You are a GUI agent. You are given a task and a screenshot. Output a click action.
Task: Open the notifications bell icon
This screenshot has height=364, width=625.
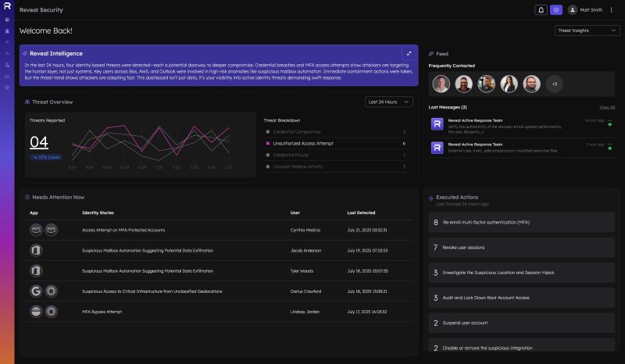pyautogui.click(x=540, y=10)
